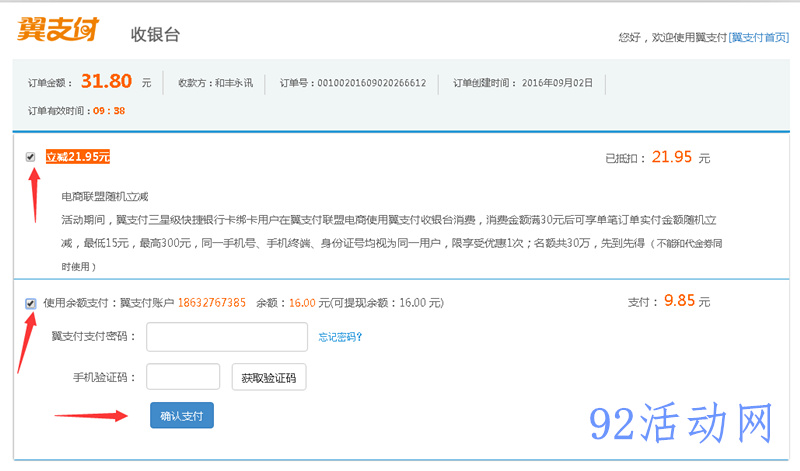Image resolution: width=800 pixels, height=471 pixels.
Task: Toggle the 立减21.95元 discount checkbox
Action: point(31,156)
